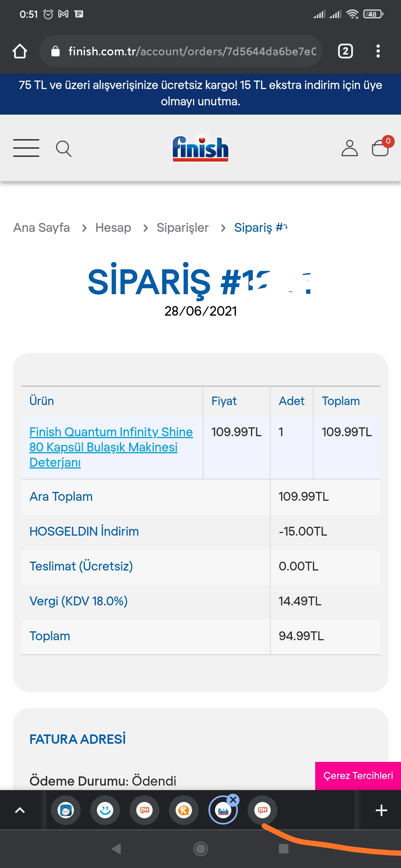This screenshot has height=868, width=401.
Task: Tap the Finish logo
Action: tap(200, 148)
